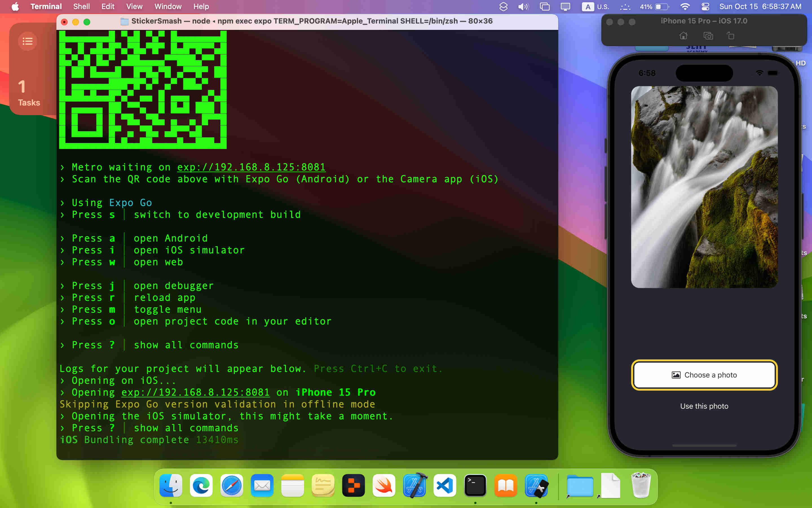
Task: Open Mail from the Dock
Action: 262,485
